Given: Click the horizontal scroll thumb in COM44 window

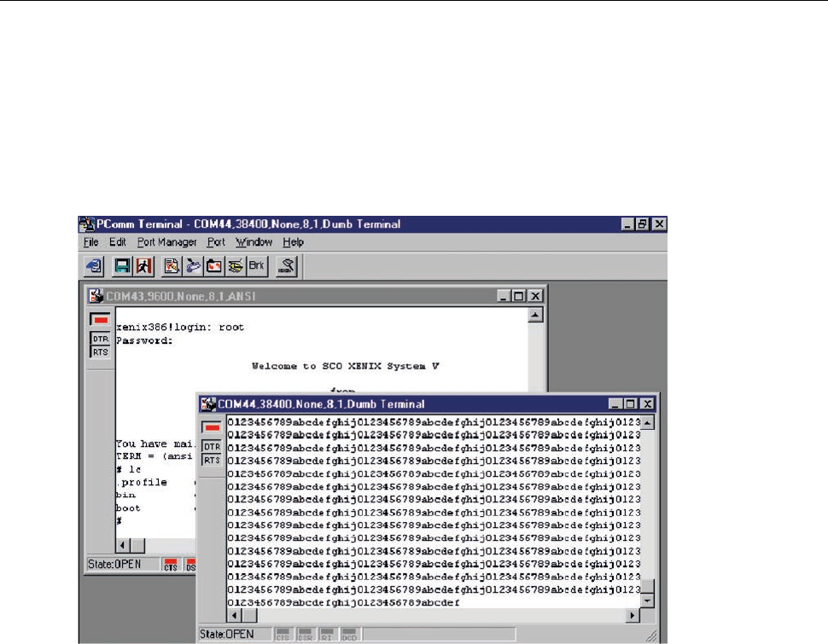Looking at the screenshot, I should click(x=250, y=616).
